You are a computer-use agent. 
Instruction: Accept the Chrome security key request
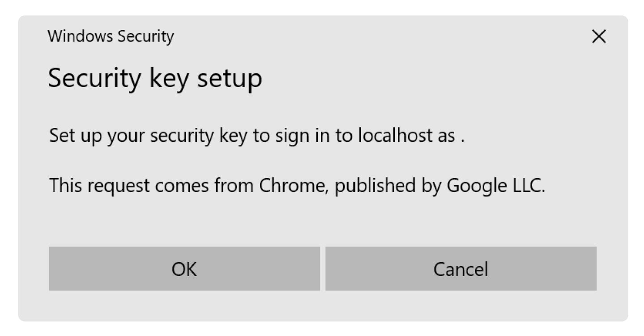(x=184, y=268)
